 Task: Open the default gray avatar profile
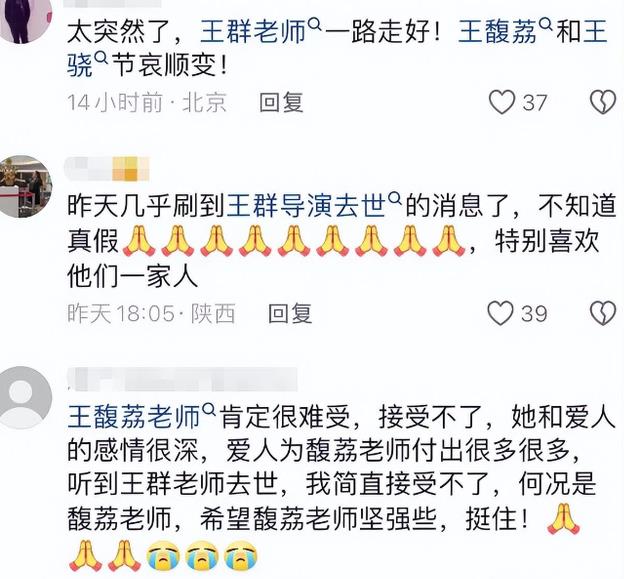[x=25, y=397]
